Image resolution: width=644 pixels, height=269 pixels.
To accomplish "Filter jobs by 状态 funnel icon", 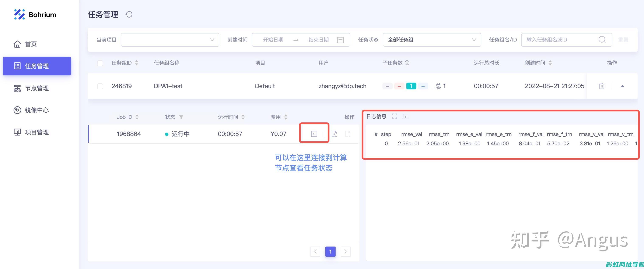I will (181, 117).
